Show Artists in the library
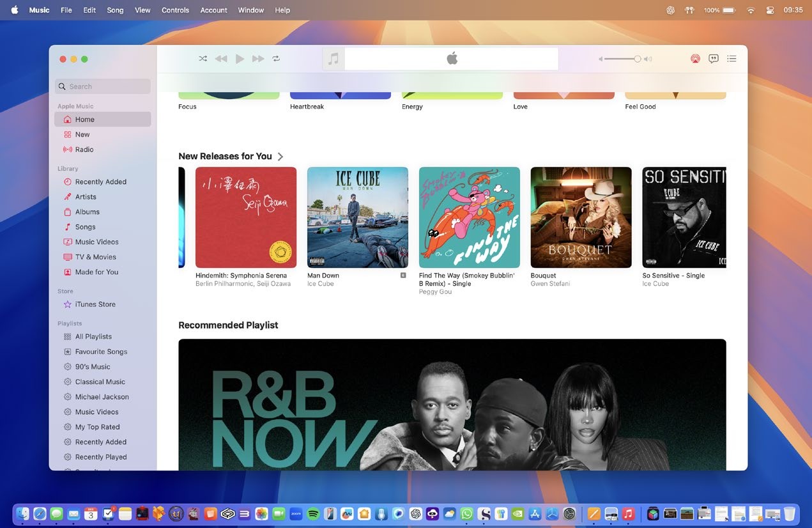This screenshot has width=812, height=528. 103,197
